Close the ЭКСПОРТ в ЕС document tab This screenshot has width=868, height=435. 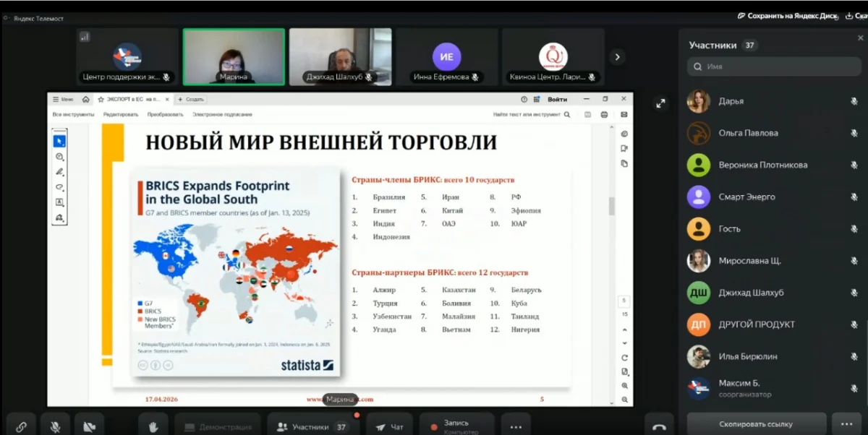pos(167,99)
